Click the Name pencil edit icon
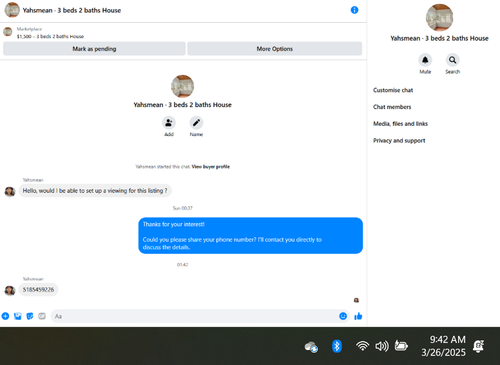This screenshot has height=365, width=500. click(196, 123)
